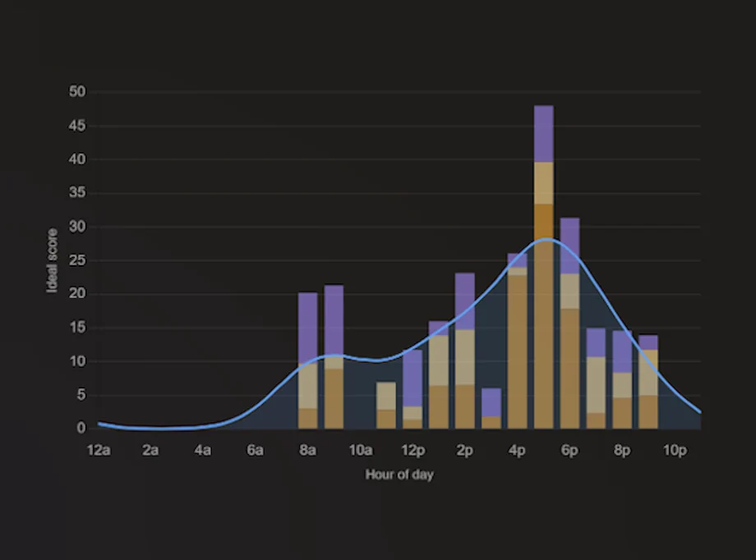
Task: Select the 9p bar
Action: [648, 382]
